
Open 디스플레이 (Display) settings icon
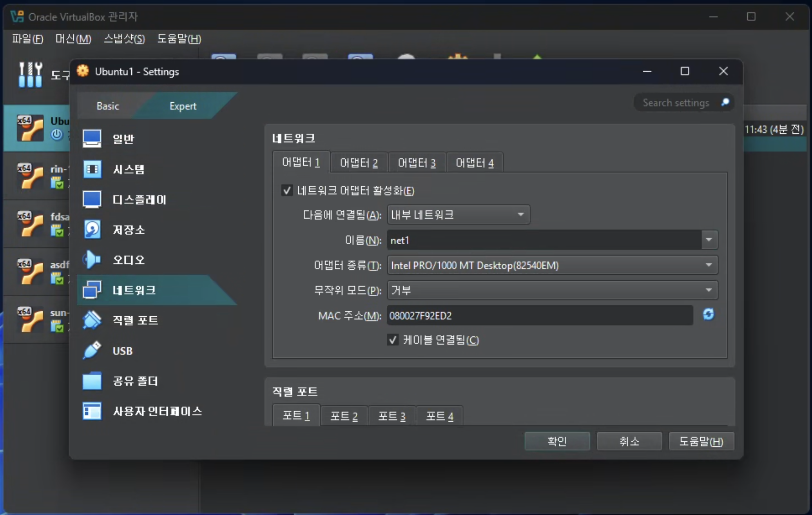click(x=92, y=199)
